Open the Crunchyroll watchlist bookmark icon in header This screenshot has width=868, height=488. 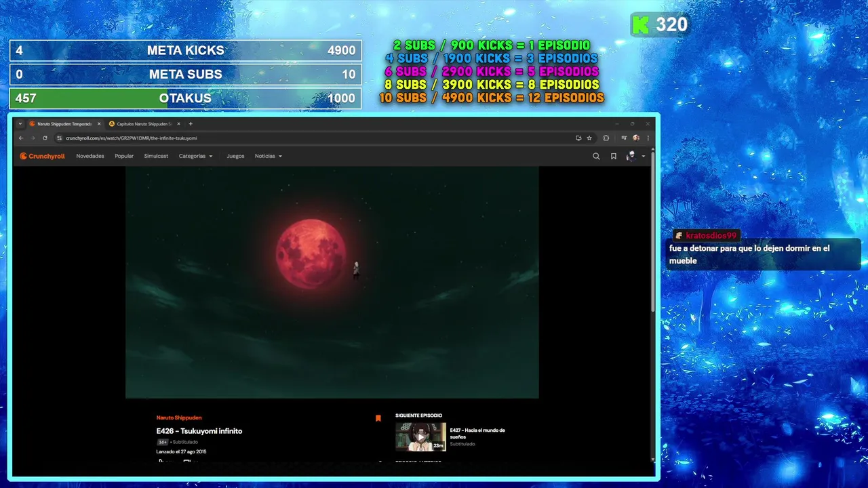click(x=614, y=156)
